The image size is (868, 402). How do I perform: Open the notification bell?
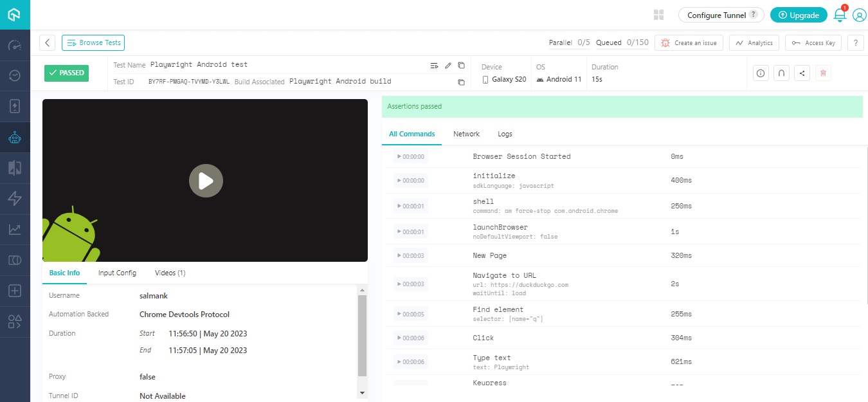(840, 15)
